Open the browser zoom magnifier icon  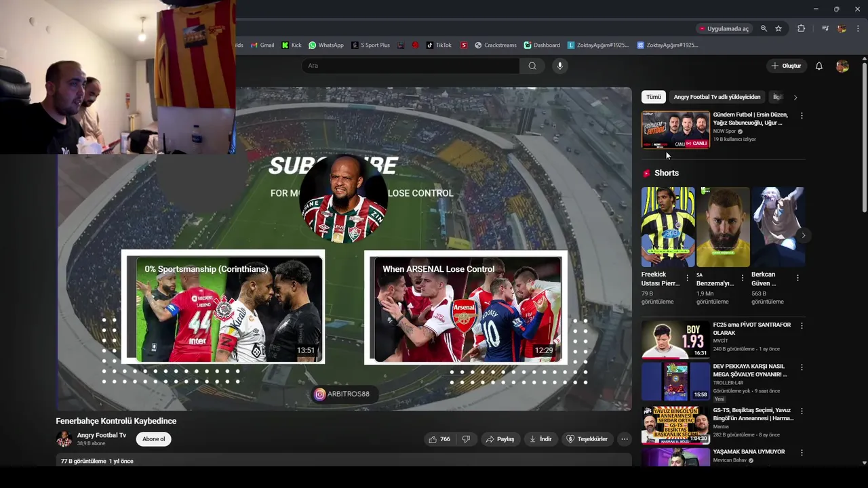pyautogui.click(x=764, y=28)
